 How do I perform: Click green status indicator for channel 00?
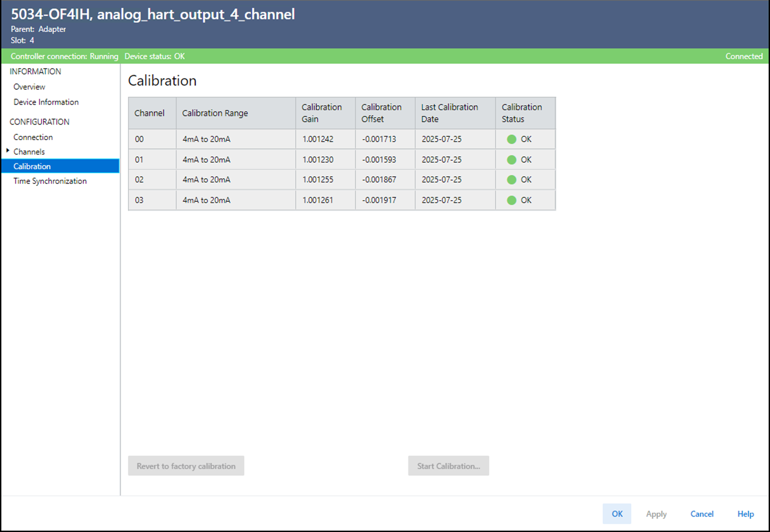[511, 139]
